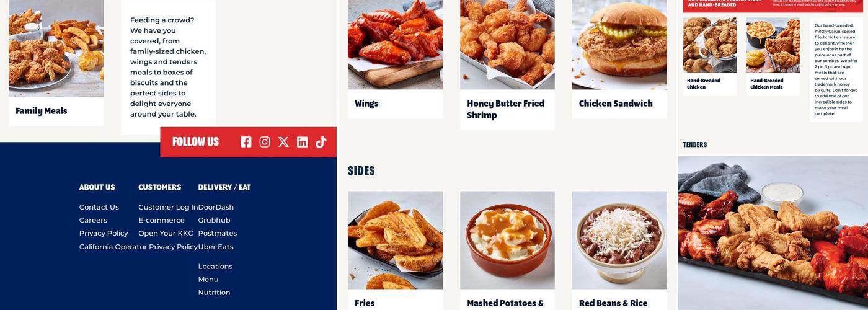
Task: Open the Chicken Sandwich menu card
Action: 619,59
